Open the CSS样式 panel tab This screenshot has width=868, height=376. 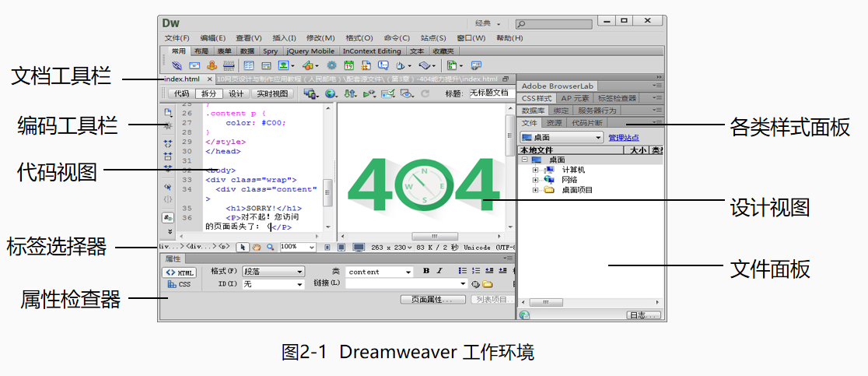pos(537,98)
